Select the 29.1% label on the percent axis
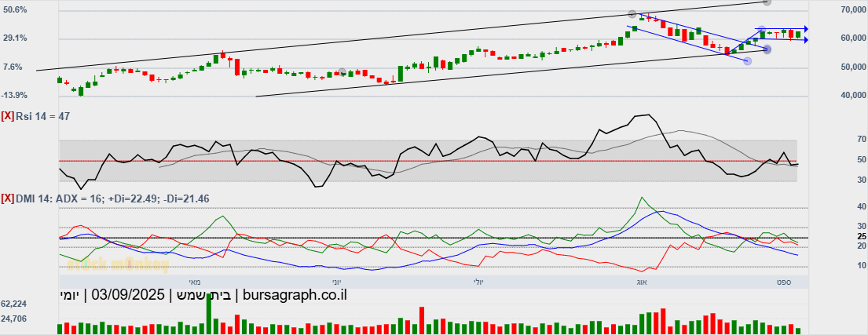Viewport: 868px width, 335px height. [x=15, y=38]
